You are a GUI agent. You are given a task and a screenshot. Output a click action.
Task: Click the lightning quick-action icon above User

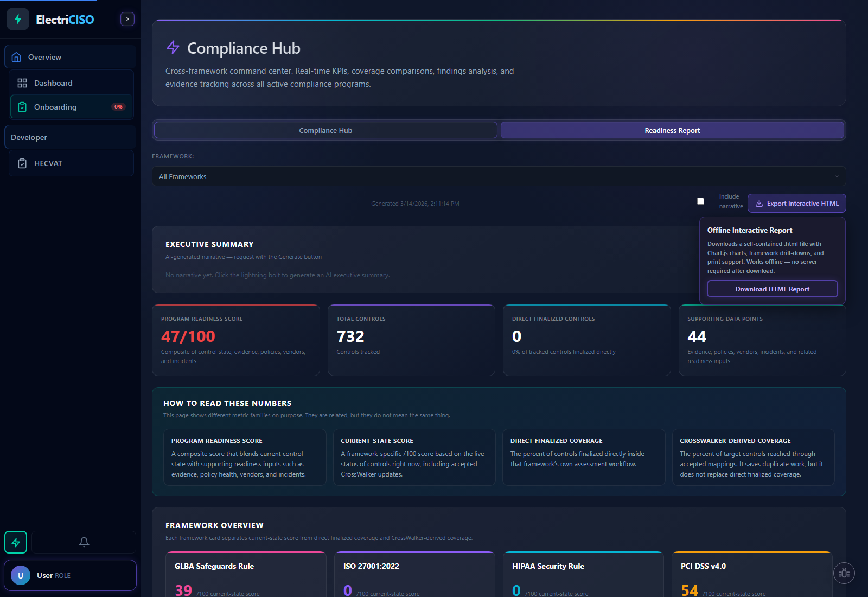click(x=16, y=542)
